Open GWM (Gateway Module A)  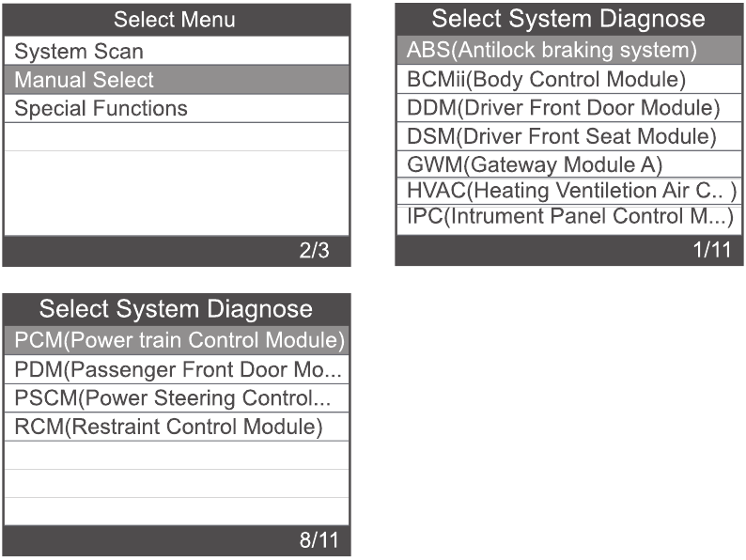(569, 164)
